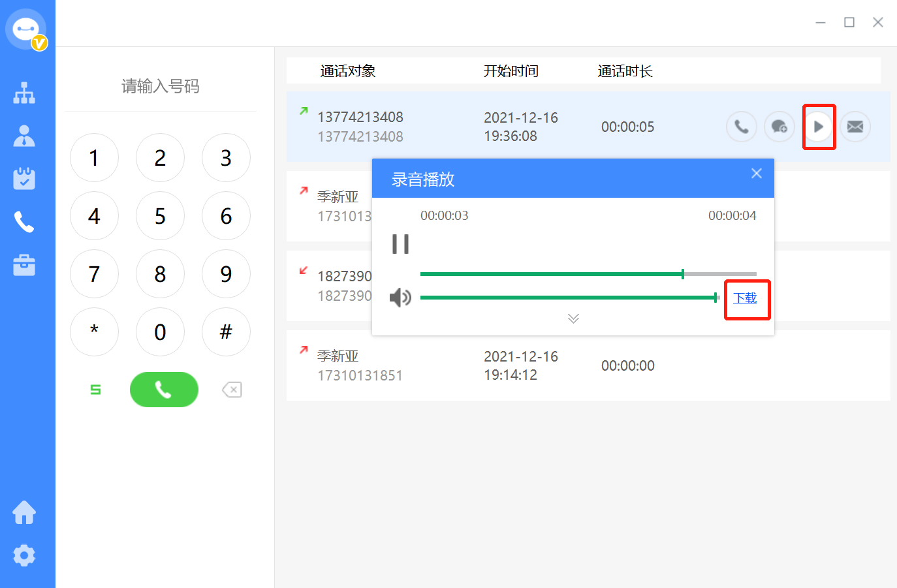The width and height of the screenshot is (897, 588).
Task: Open the organization structure sidebar icon
Action: [x=24, y=93]
